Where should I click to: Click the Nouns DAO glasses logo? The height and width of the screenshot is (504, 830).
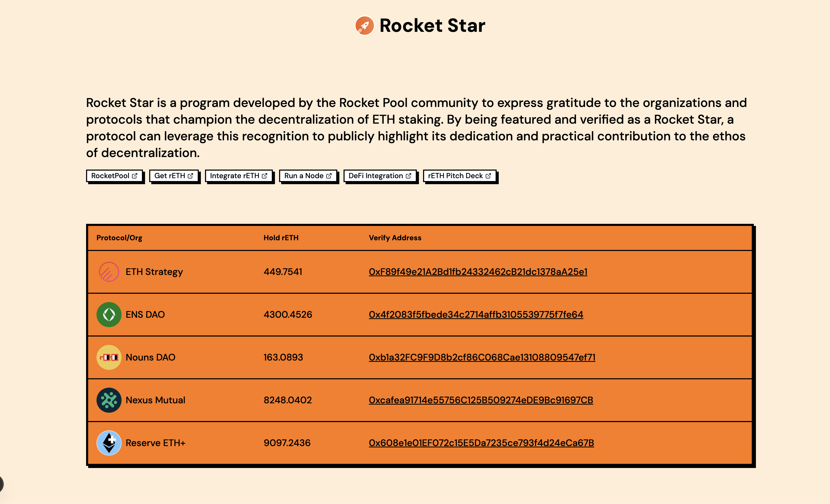tap(109, 357)
